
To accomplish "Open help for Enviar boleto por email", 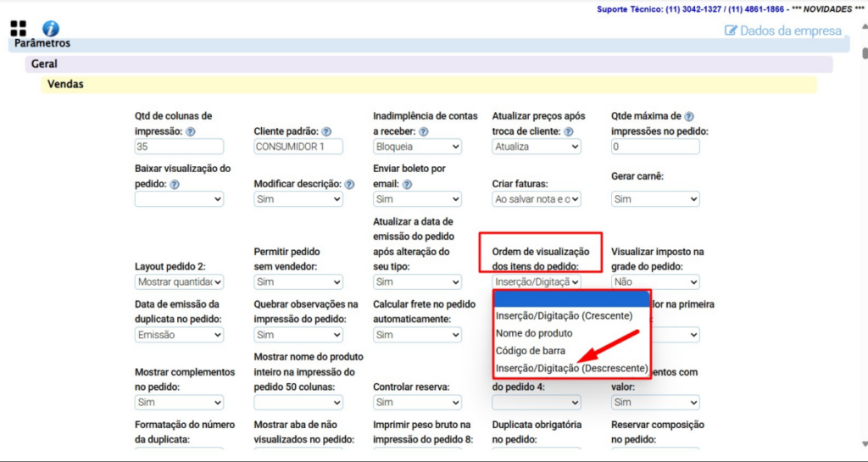I will 407,184.
